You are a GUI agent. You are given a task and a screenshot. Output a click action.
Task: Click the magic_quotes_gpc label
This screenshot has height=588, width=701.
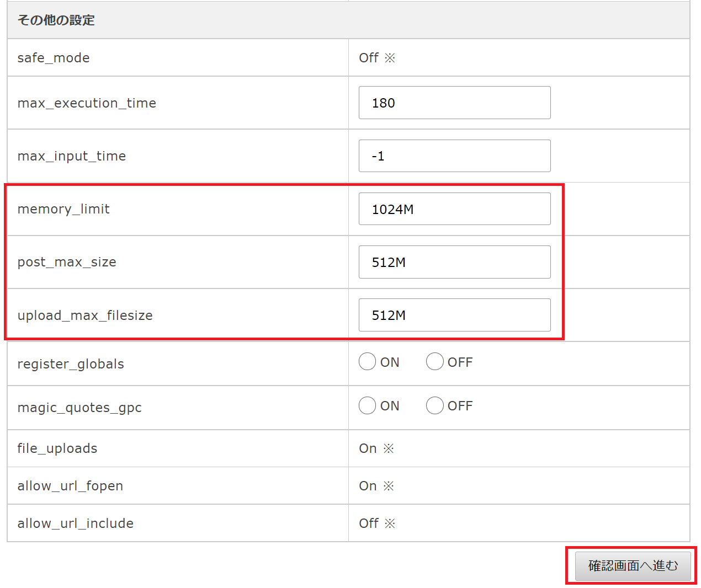click(79, 408)
